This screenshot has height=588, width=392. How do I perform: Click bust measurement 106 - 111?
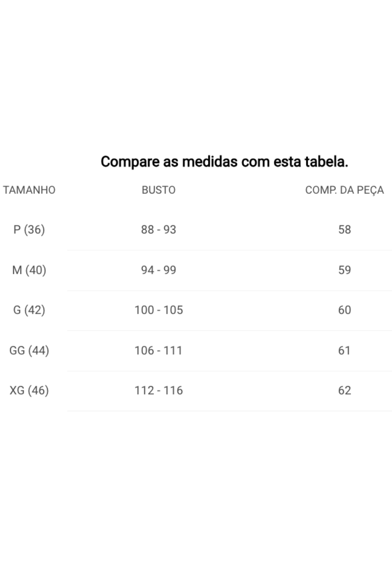pyautogui.click(x=159, y=350)
